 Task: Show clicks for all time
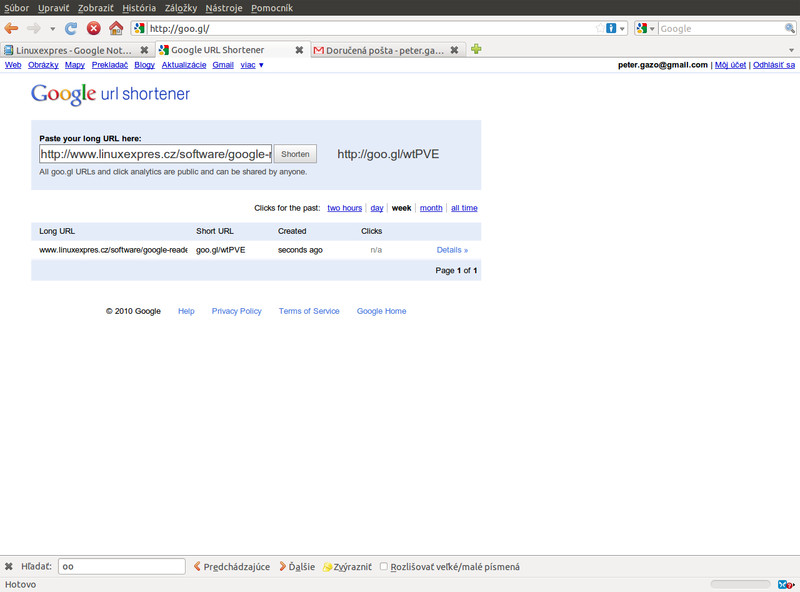pos(464,208)
